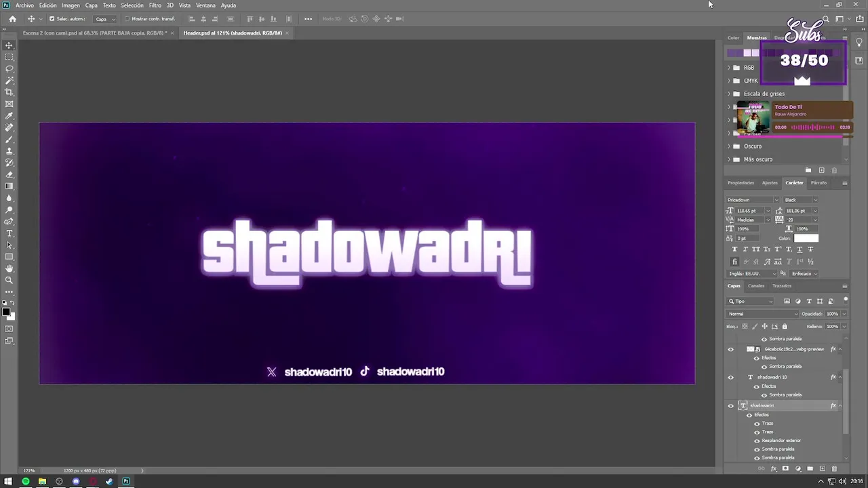This screenshot has height=488, width=868.
Task: Select the Blur tool
Action: click(x=9, y=198)
